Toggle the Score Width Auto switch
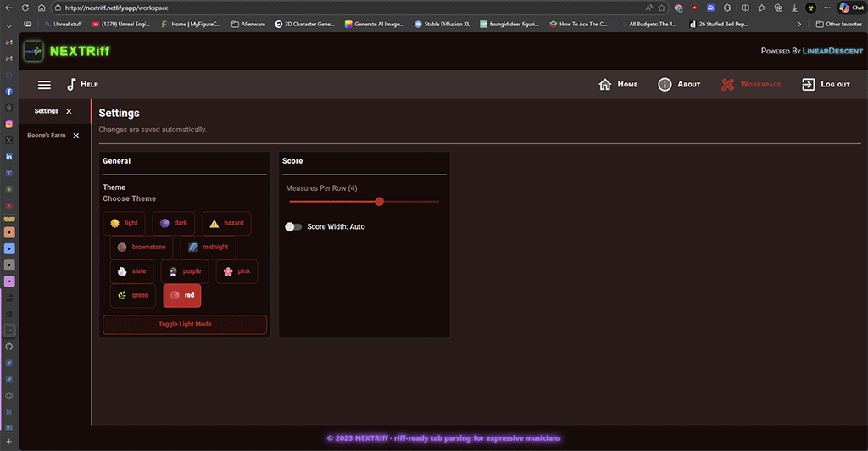This screenshot has height=451, width=868. click(x=293, y=227)
